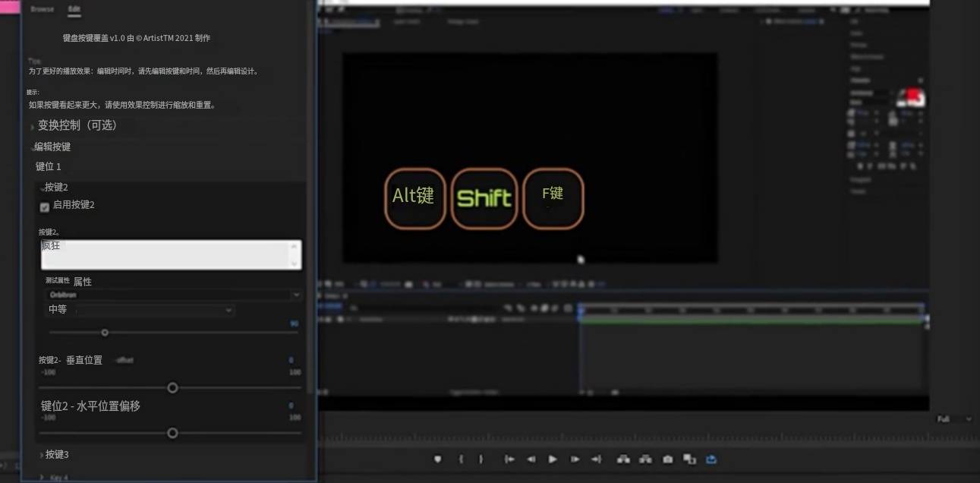Click the Mark Out bracket icon
980x483 pixels.
tap(481, 459)
